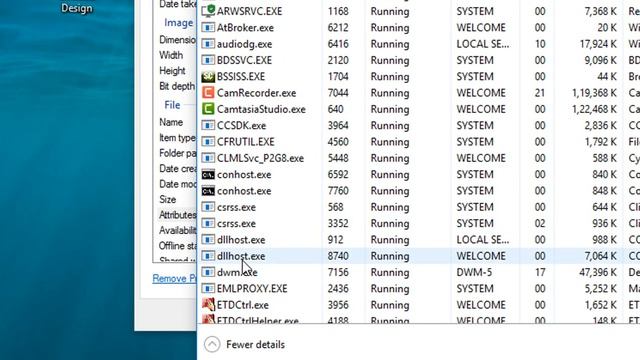This screenshot has height=360, width=640.
Task: Click the console icon of conhost.exe PID 6592
Action: pos(208,175)
